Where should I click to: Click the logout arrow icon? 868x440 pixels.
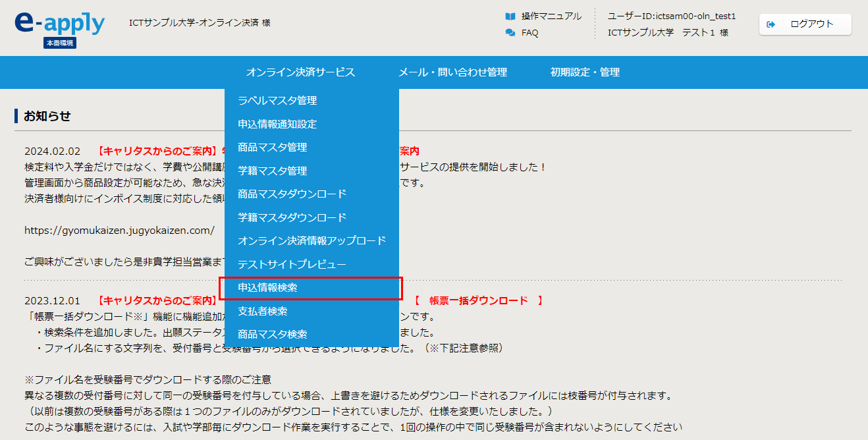click(x=771, y=24)
